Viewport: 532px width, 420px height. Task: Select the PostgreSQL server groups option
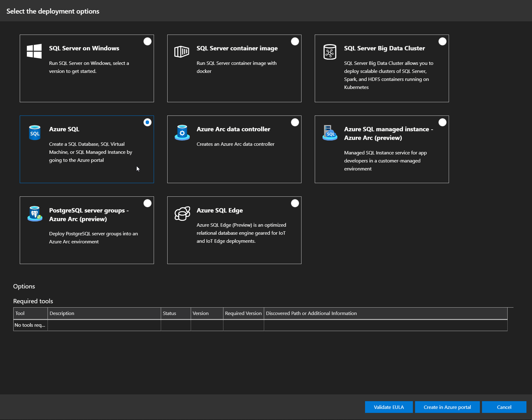click(147, 203)
